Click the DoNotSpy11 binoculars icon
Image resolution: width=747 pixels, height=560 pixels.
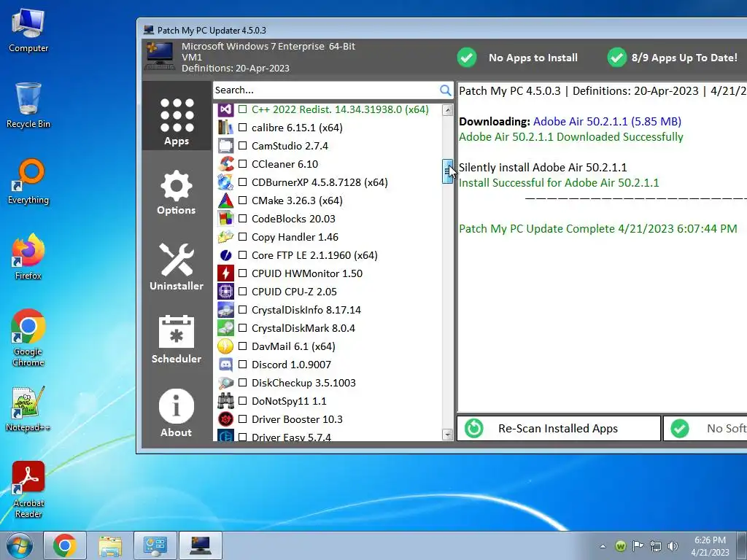(225, 401)
